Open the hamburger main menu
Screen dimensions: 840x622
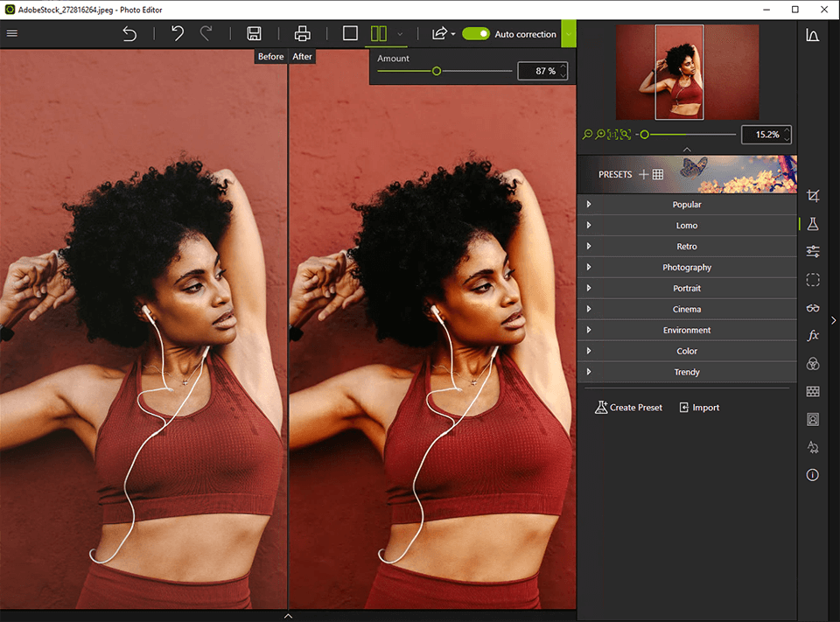coord(12,34)
